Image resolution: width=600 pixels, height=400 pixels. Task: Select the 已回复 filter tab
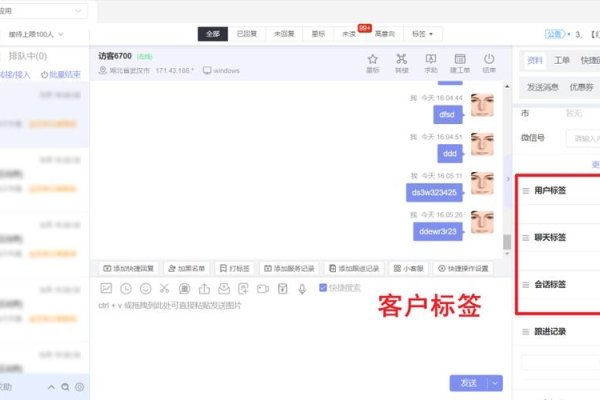[247, 34]
